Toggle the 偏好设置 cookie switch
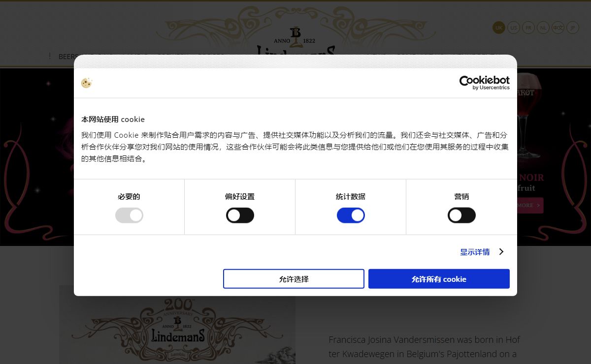This screenshot has width=591, height=364. tap(240, 215)
